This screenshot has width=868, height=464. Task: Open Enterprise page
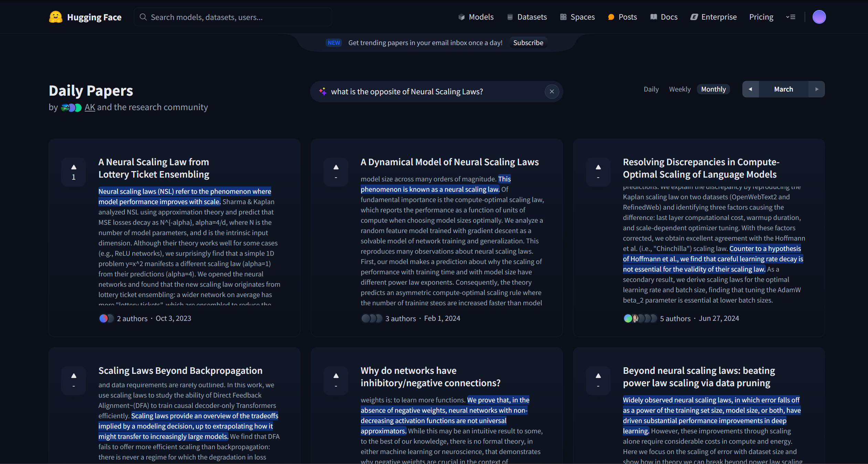(713, 17)
